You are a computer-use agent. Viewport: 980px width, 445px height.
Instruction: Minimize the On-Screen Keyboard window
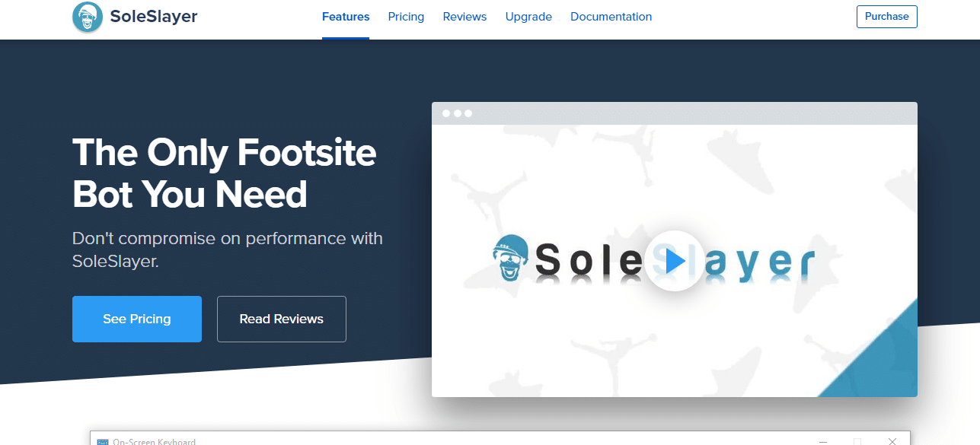click(822, 441)
